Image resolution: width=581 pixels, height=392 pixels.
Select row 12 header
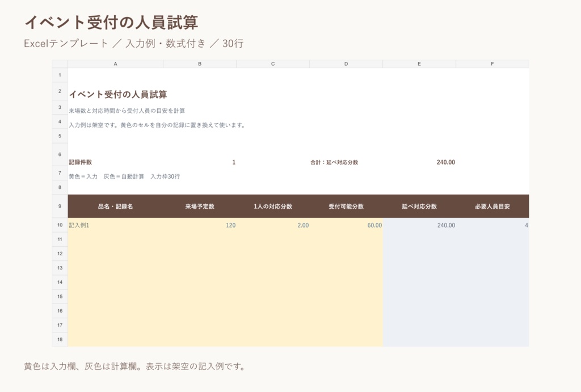point(60,254)
